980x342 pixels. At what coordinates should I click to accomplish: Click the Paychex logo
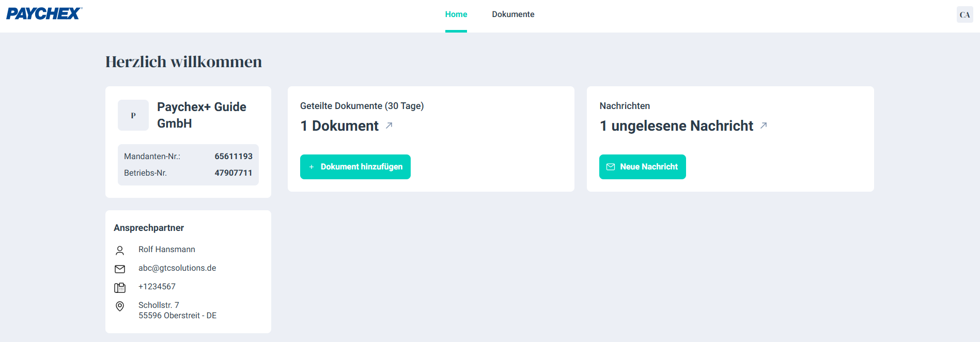(44, 13)
